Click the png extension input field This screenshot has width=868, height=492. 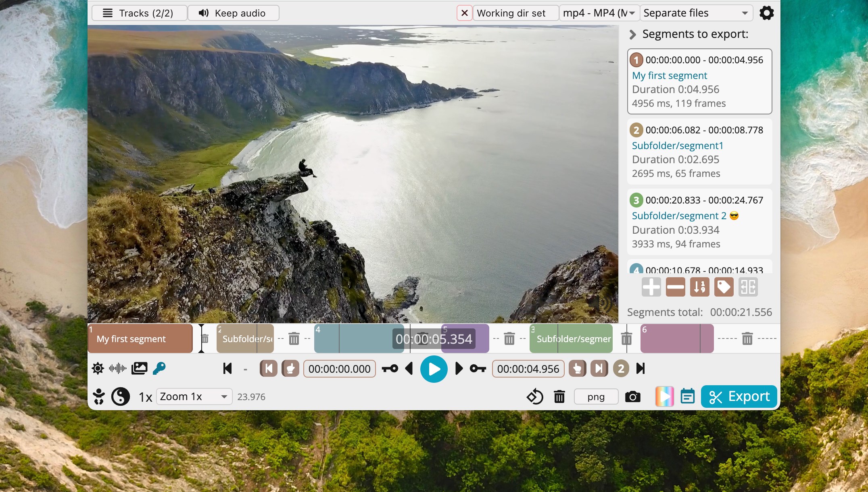click(596, 397)
